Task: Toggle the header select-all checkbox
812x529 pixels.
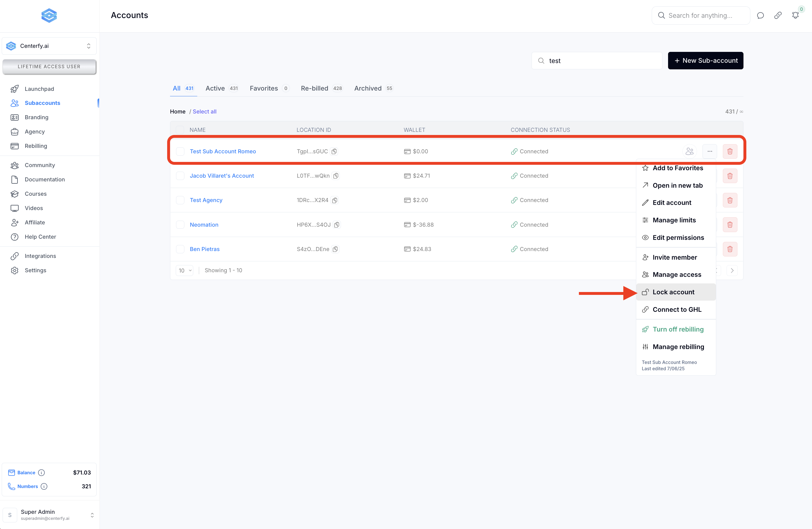Action: click(180, 130)
